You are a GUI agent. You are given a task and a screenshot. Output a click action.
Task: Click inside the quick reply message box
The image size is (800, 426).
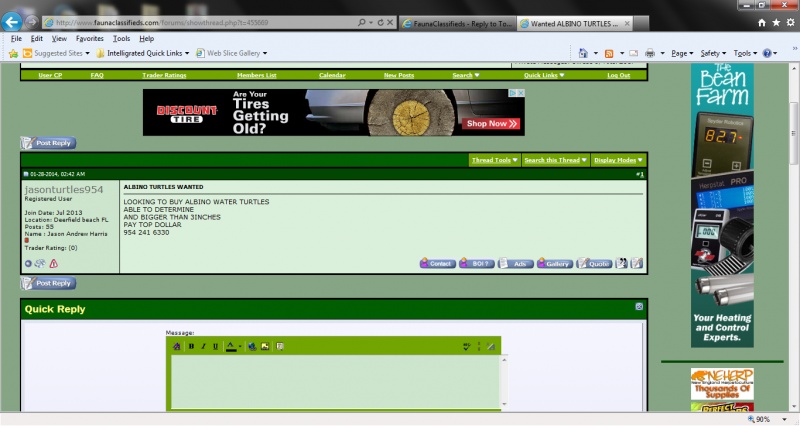coord(336,382)
